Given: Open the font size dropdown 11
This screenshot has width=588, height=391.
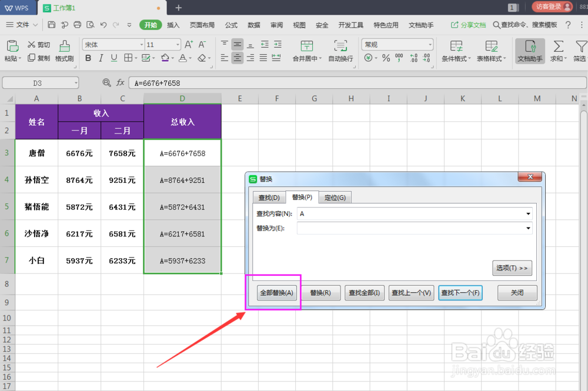Looking at the screenshot, I should tap(178, 45).
